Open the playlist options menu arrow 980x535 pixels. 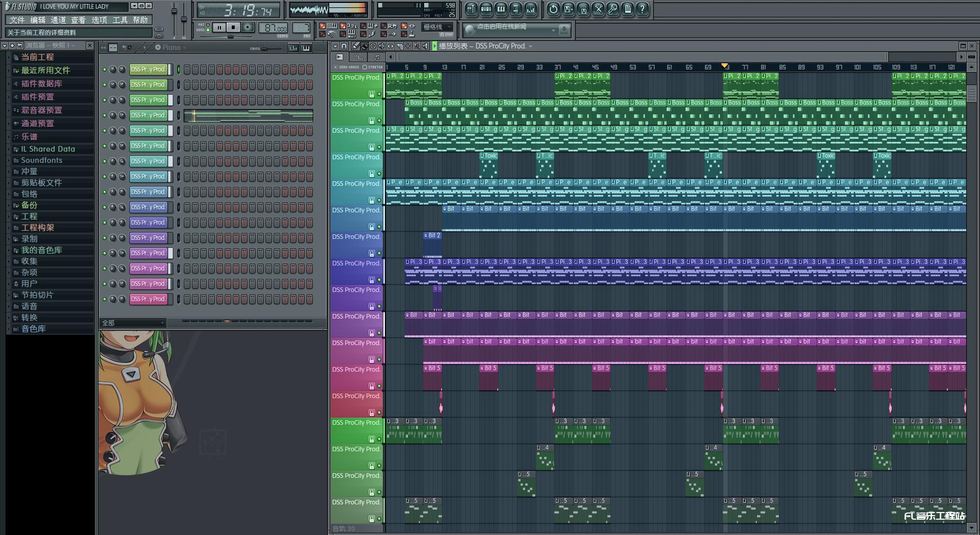coord(335,46)
